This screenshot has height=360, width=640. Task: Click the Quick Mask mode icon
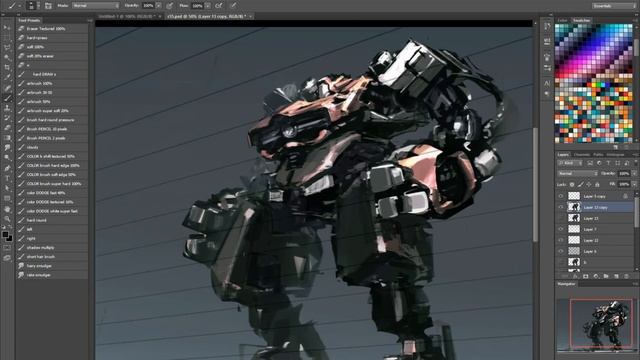point(7,247)
